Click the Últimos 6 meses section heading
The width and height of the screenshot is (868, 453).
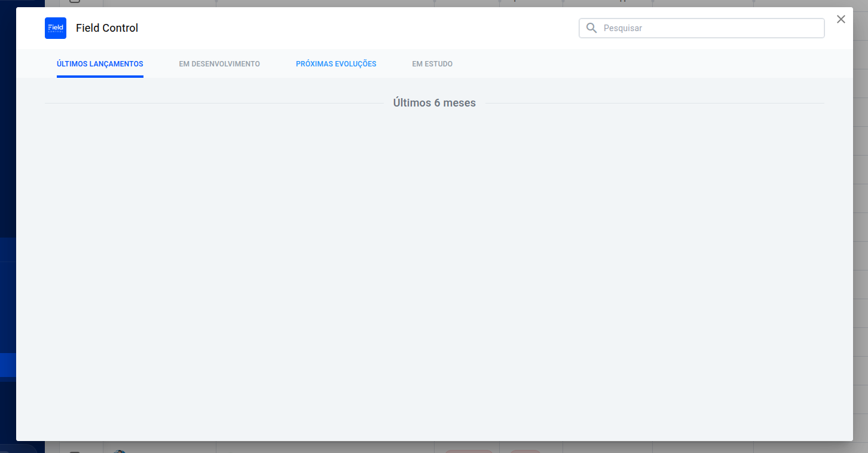coord(435,103)
